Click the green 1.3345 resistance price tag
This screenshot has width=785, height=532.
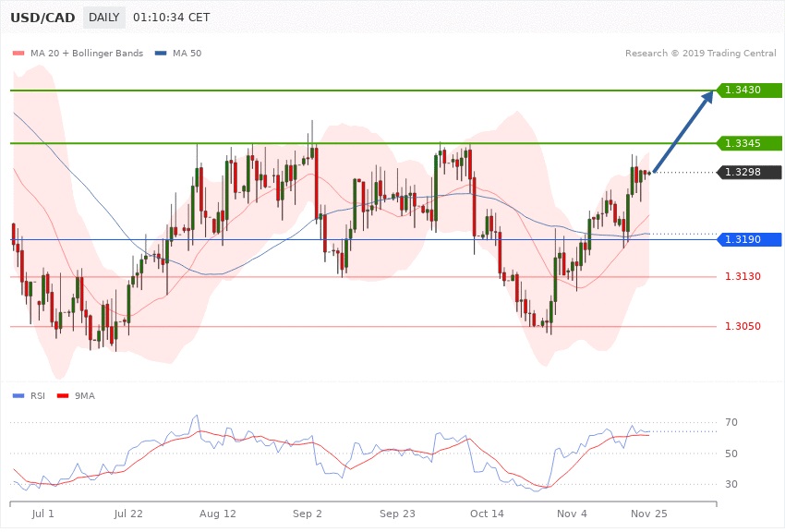748,143
